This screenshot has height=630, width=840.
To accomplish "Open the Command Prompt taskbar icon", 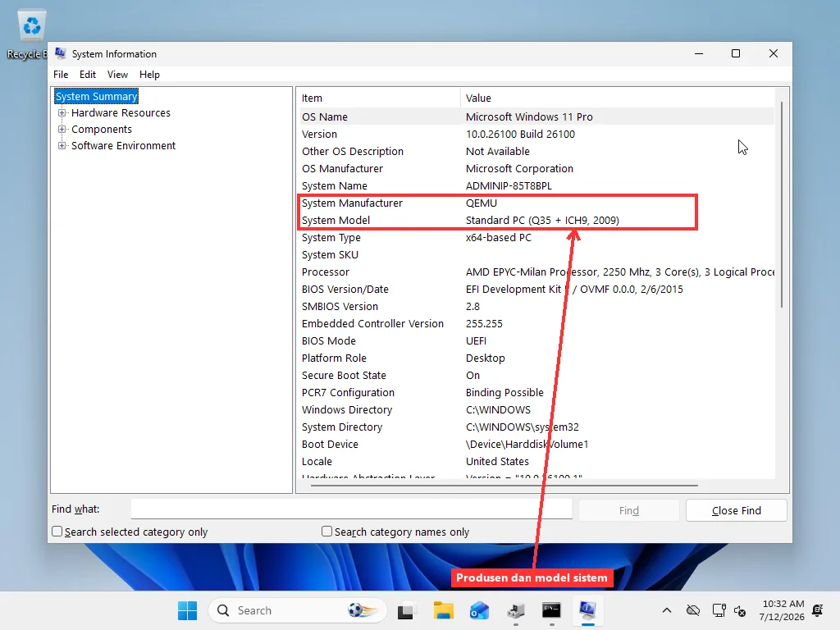I will point(551,610).
